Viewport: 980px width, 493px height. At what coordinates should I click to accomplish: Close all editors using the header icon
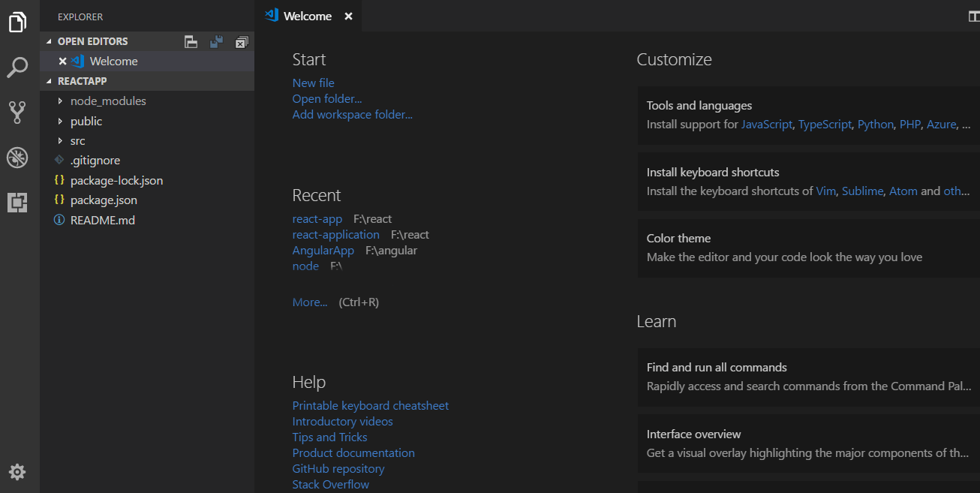pyautogui.click(x=241, y=41)
